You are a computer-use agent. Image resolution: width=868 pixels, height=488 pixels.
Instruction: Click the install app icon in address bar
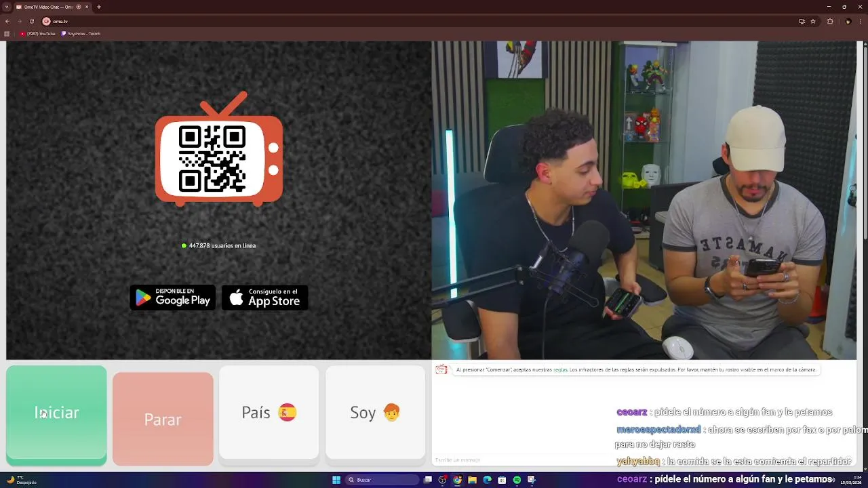point(802,21)
